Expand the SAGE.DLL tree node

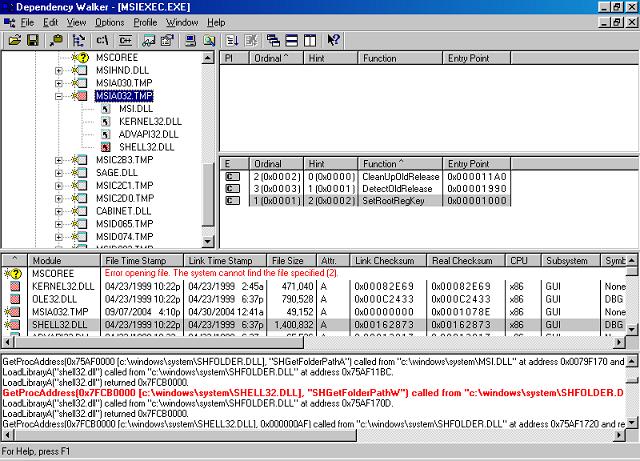(59, 173)
